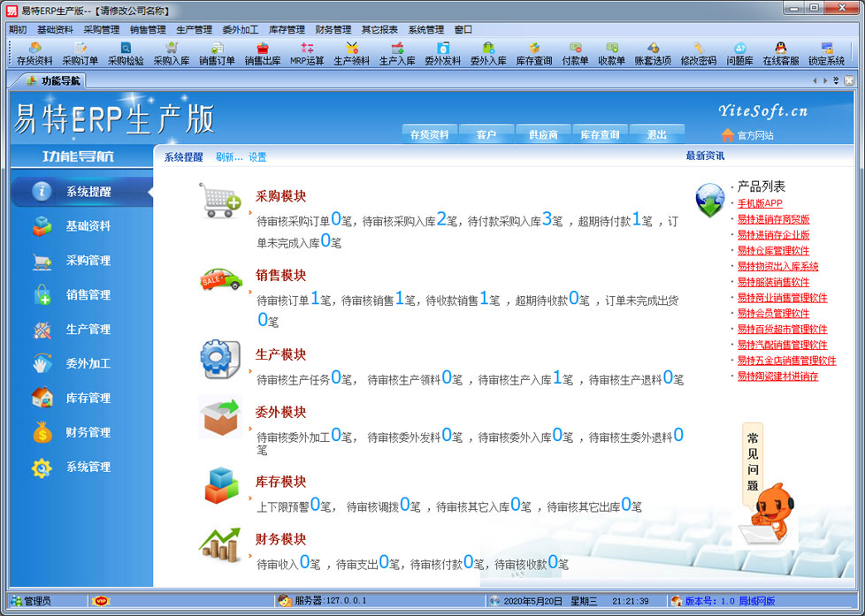The width and height of the screenshot is (865, 616).
Task: Switch to the 功能导航 tab
Action: coord(53,80)
